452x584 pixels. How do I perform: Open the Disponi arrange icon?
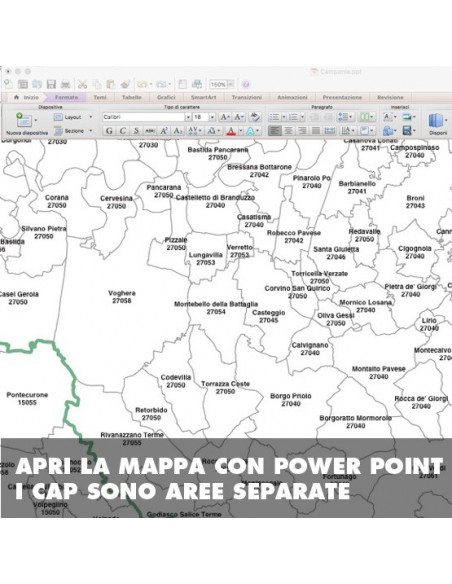[x=436, y=121]
